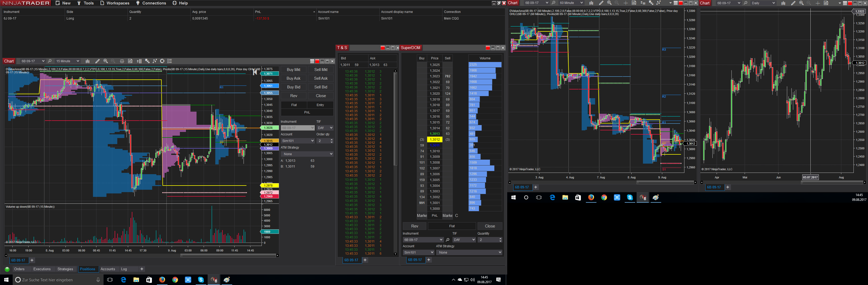Click red link-color square in T & S title

tap(382, 48)
